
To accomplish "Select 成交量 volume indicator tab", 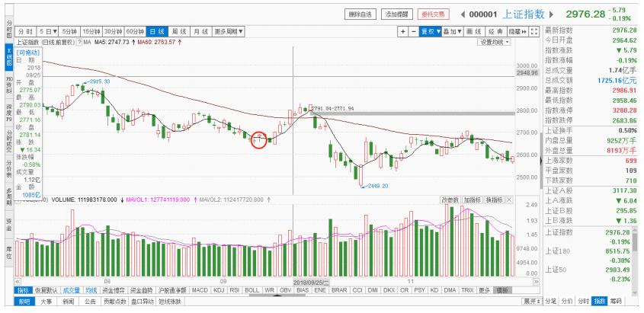I will pyautogui.click(x=72, y=290).
